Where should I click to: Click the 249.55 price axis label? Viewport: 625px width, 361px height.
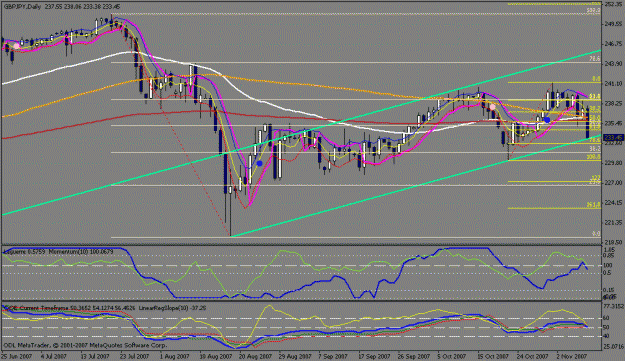coord(614,24)
